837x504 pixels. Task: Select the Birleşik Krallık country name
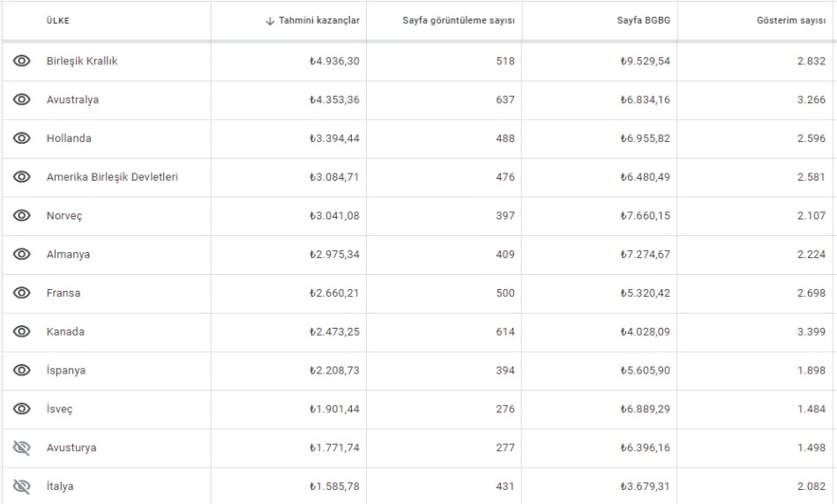[82, 61]
